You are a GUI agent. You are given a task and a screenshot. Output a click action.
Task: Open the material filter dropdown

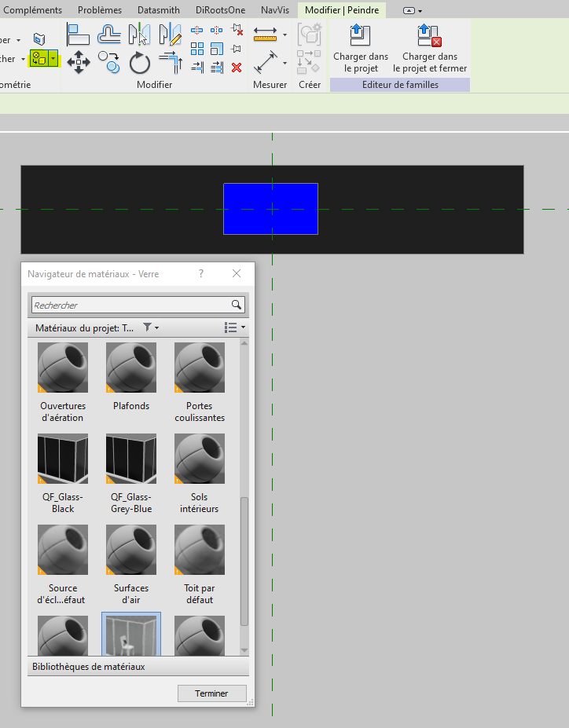(x=151, y=327)
